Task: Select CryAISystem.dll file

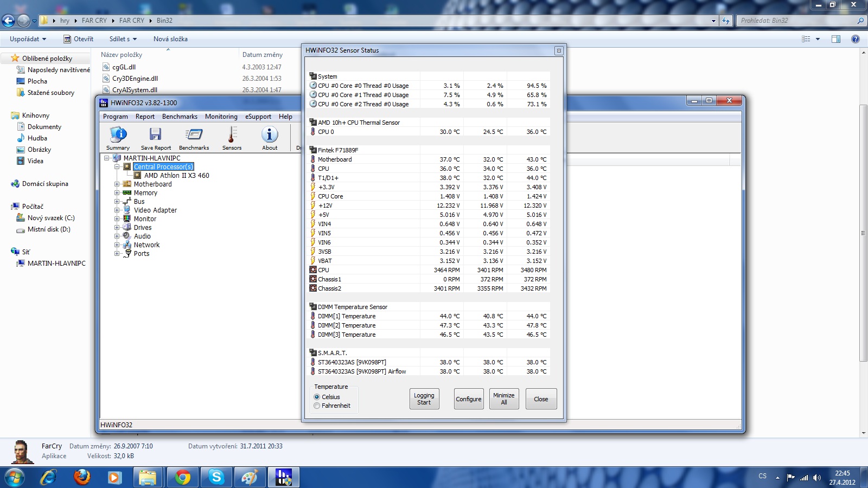Action: point(135,90)
